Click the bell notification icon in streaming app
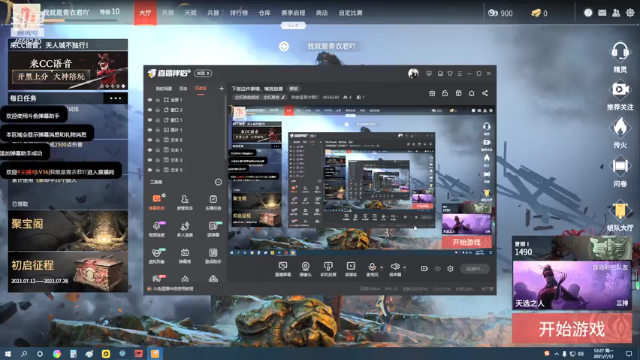 tap(471, 93)
